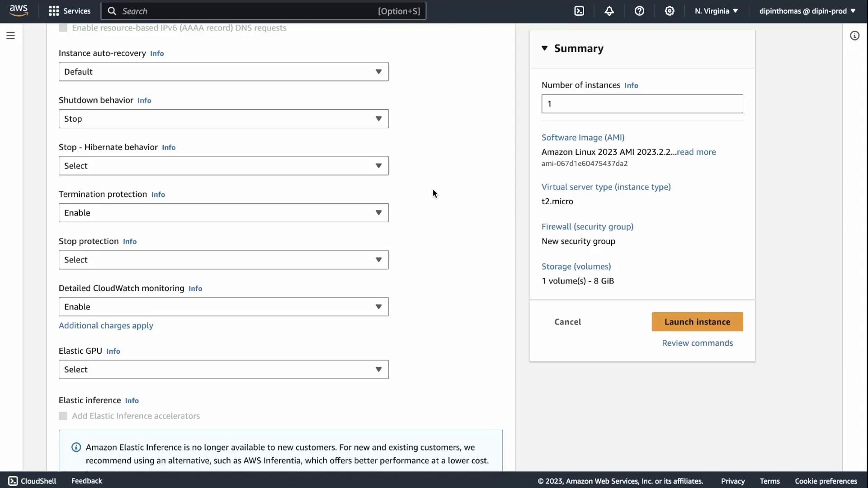Open the notifications bell
Screen dimensions: 868x488
click(x=609, y=11)
